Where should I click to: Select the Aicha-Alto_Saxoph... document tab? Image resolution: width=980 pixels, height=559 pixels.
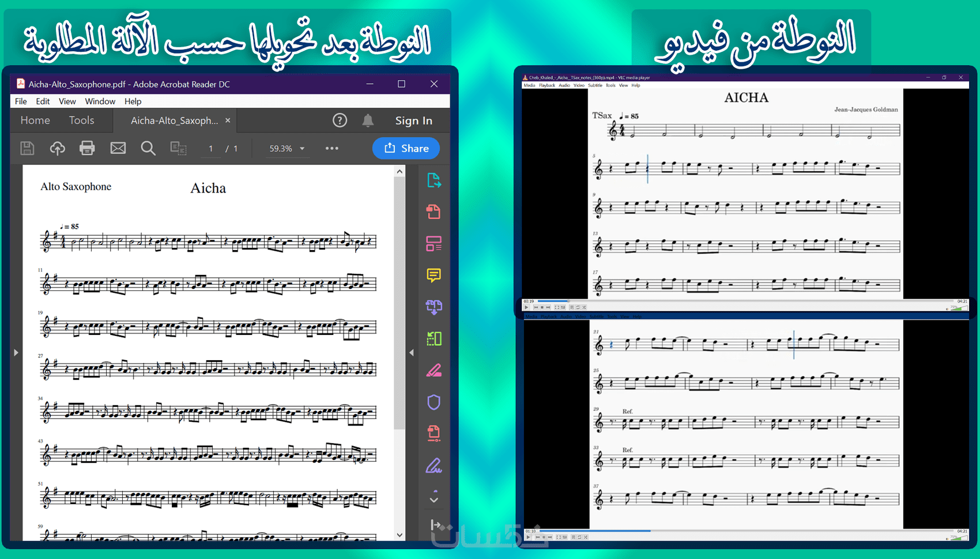174,120
